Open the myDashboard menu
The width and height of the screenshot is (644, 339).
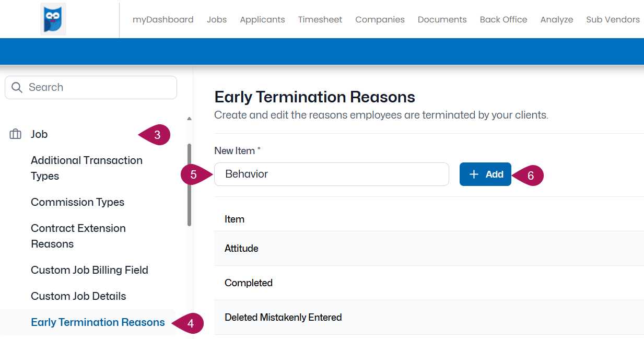click(x=163, y=19)
